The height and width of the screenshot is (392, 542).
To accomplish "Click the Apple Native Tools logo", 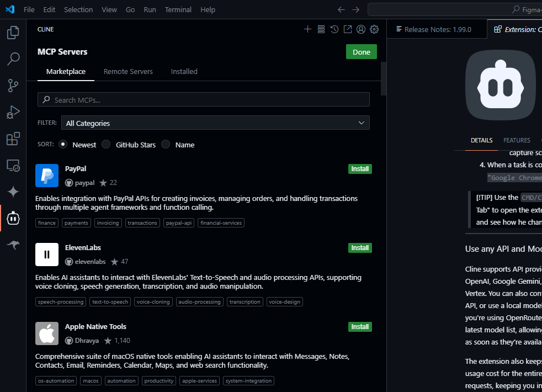I will [x=47, y=333].
